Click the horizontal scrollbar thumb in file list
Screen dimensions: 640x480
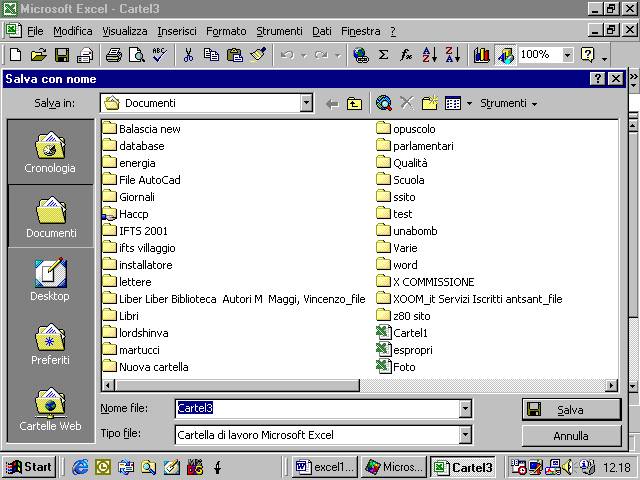click(238, 385)
